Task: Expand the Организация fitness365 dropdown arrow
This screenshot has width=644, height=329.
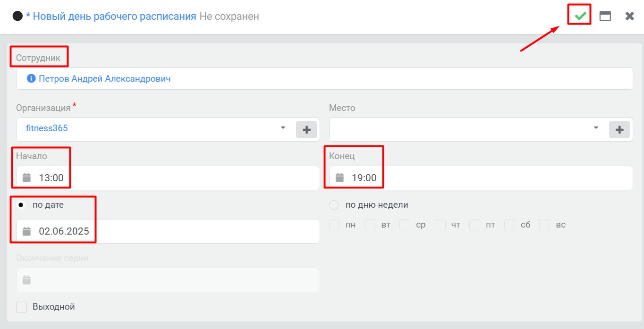Action: (283, 128)
